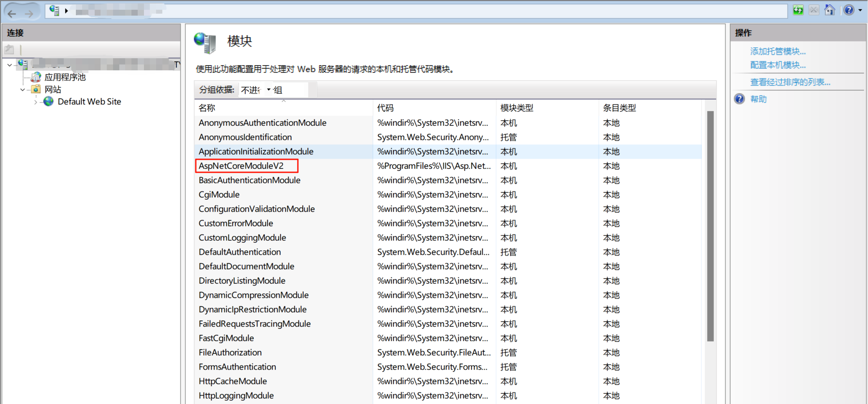Select the AspNetCoreModuleV2 row
868x404 pixels.
click(x=241, y=166)
